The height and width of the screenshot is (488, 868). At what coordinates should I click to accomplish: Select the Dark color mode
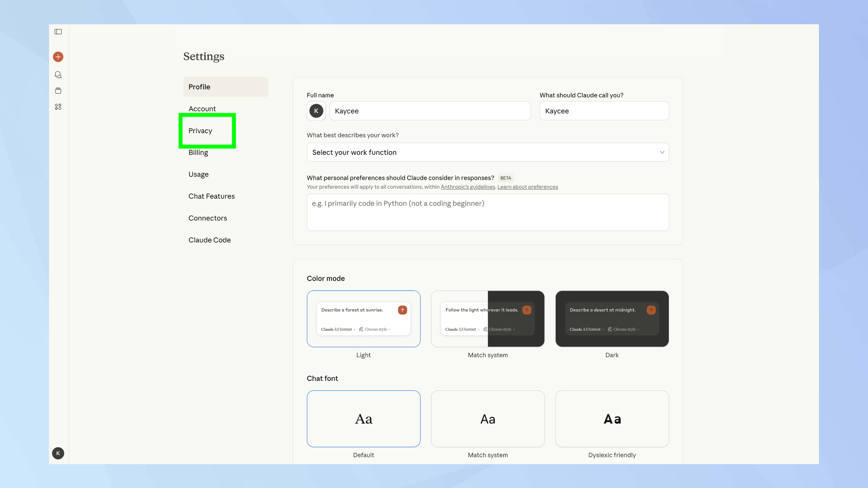pos(612,319)
